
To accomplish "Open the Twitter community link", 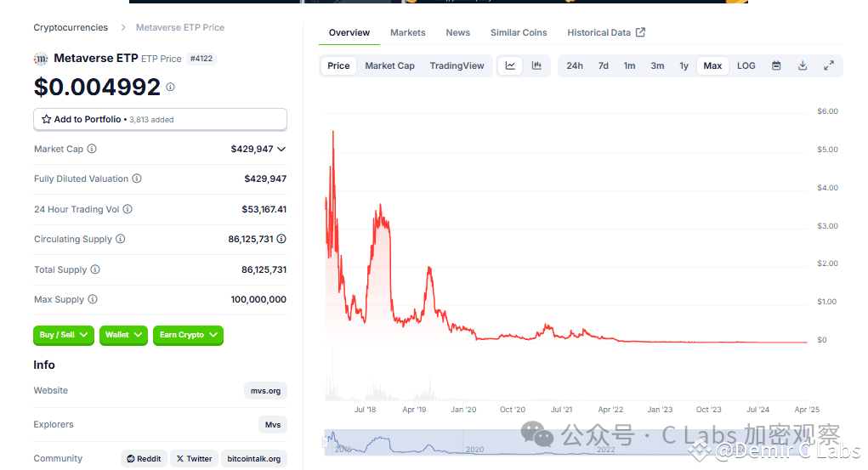I will click(x=195, y=458).
